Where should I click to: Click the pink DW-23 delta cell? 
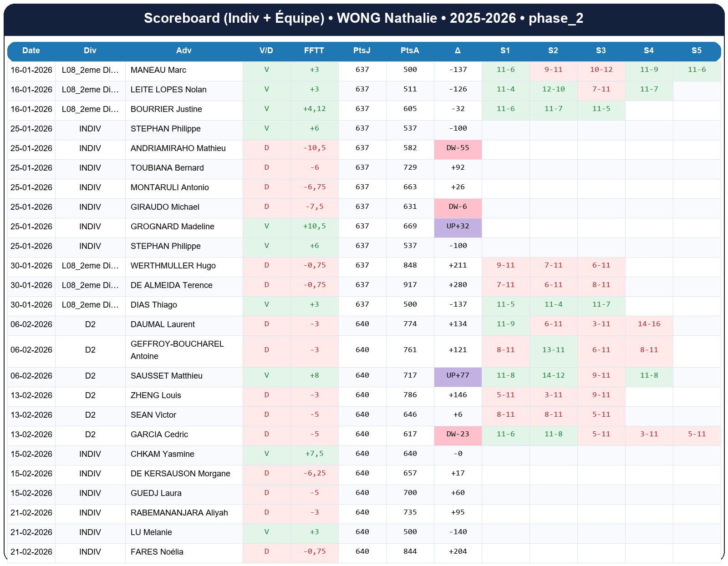[x=458, y=435]
